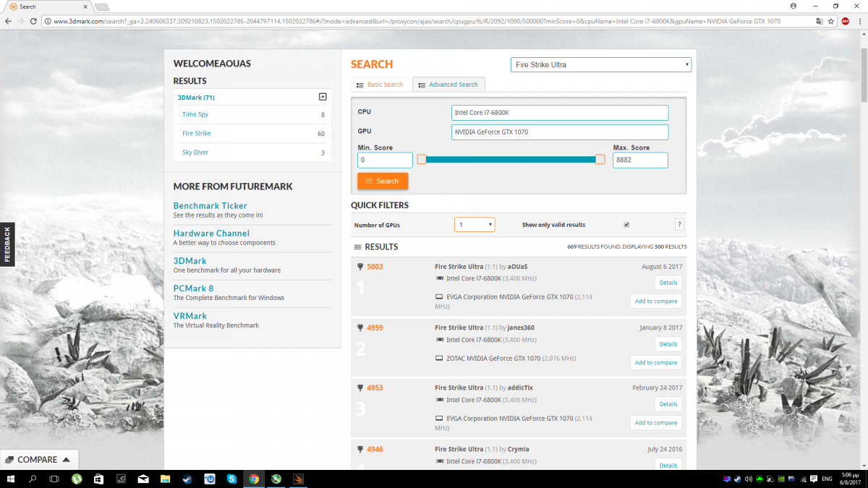Open File Explorer from taskbar

click(x=166, y=479)
